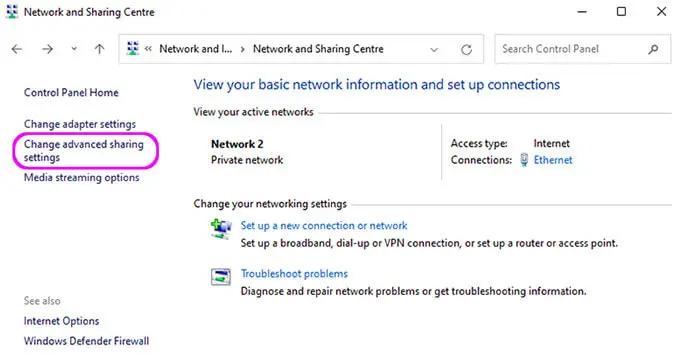The width and height of the screenshot is (680, 363).
Task: Open recent locations chevron beside forward arrow
Action: (74, 49)
